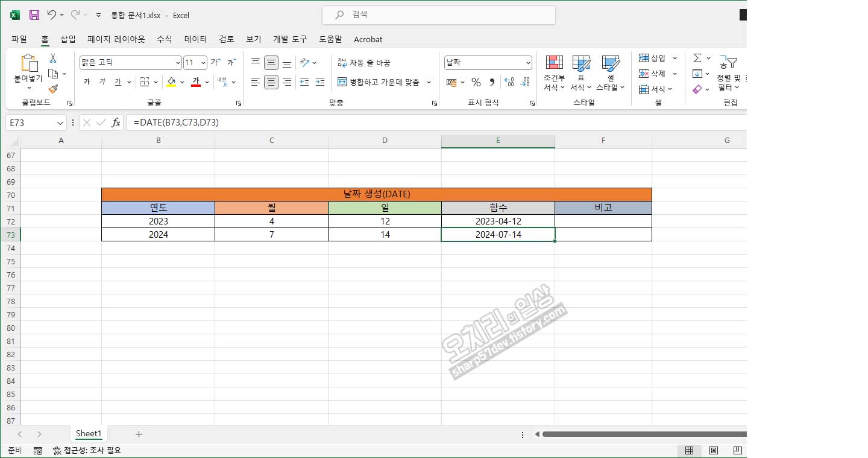Open the font size dropdown
868x458 pixels.
(203, 63)
